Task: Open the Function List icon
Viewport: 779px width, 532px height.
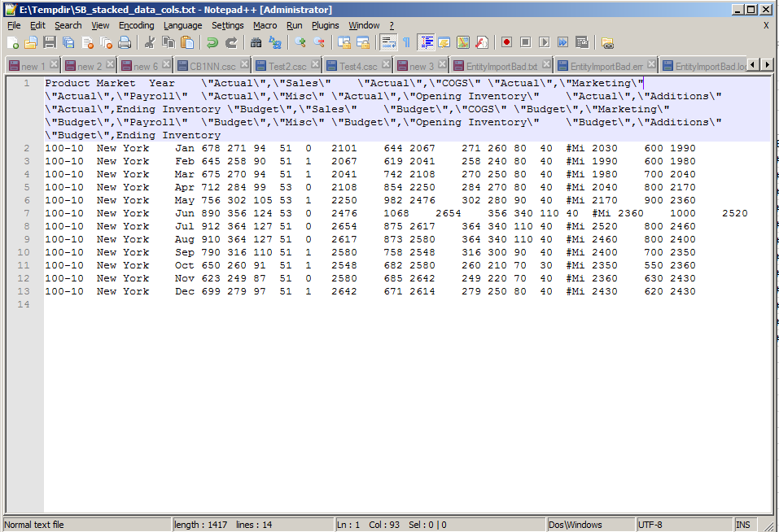Action: 481,43
